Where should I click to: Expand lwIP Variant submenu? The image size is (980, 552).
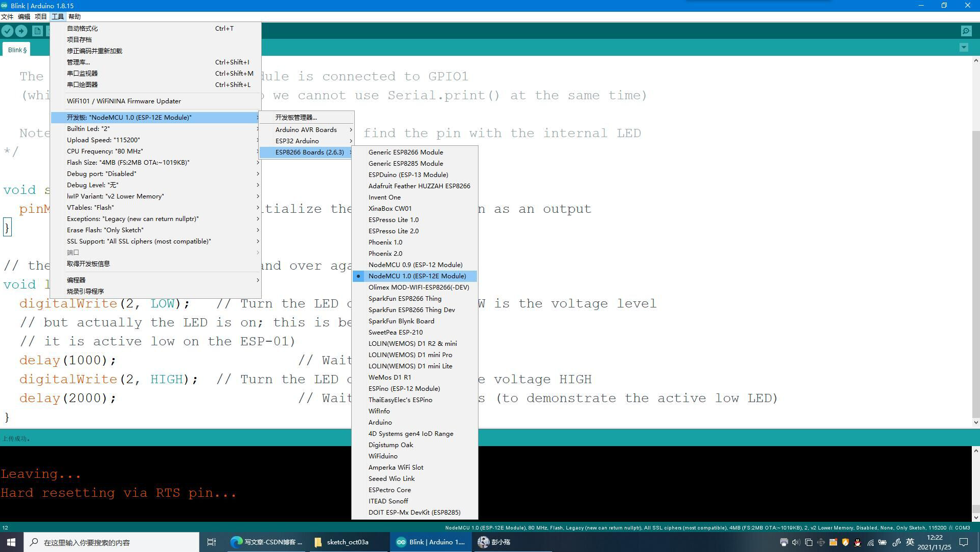pos(156,196)
